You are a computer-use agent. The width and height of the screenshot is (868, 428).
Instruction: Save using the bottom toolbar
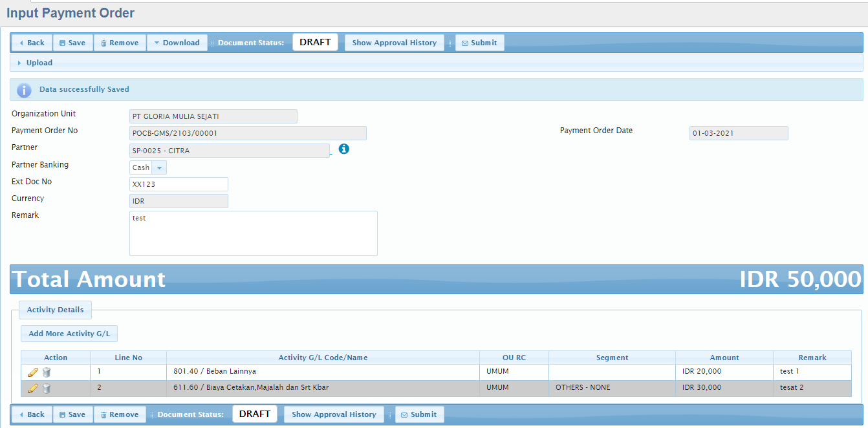pos(73,414)
